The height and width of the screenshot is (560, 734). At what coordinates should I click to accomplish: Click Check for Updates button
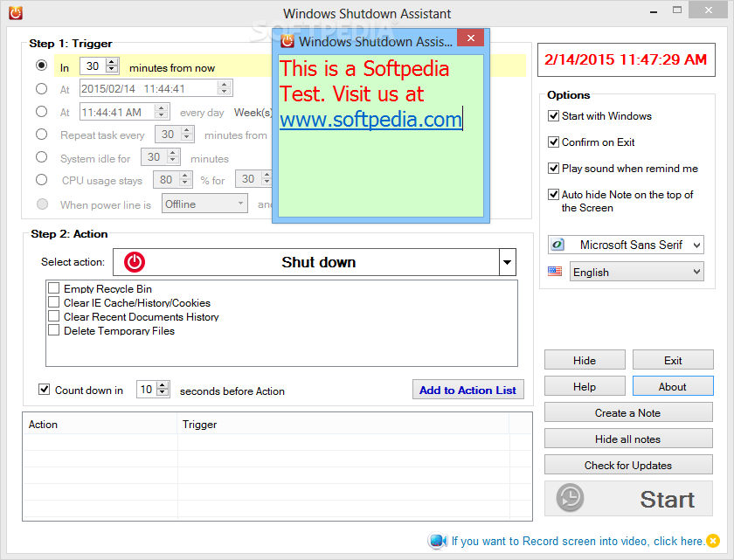[x=628, y=465]
